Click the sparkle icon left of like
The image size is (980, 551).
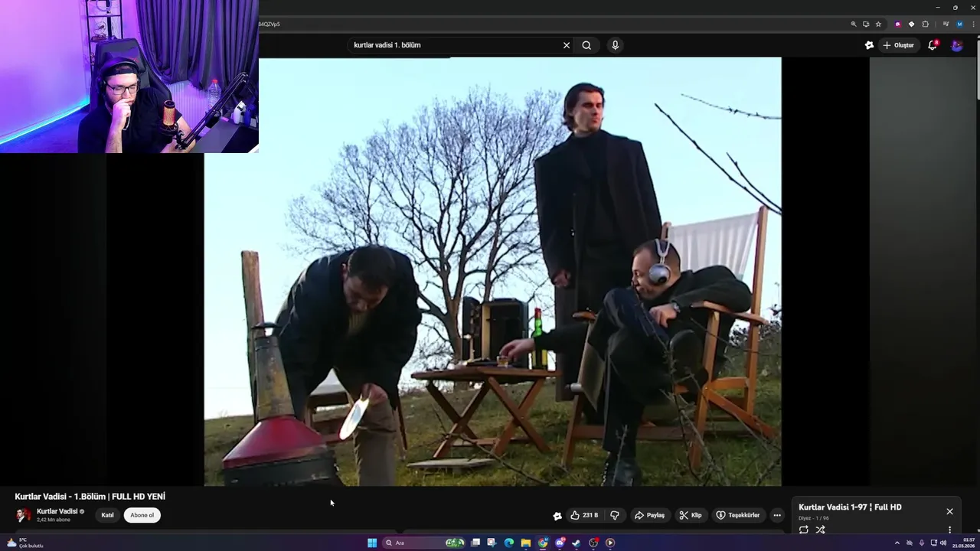(557, 516)
